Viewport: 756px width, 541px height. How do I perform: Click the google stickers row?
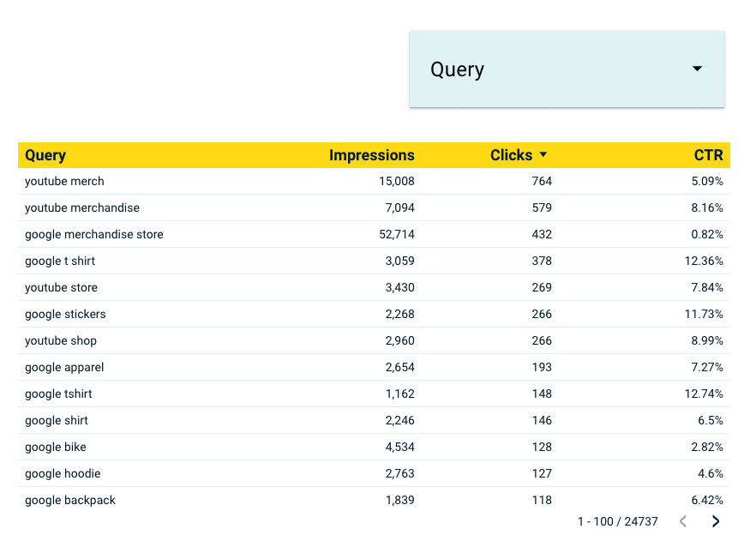[65, 314]
